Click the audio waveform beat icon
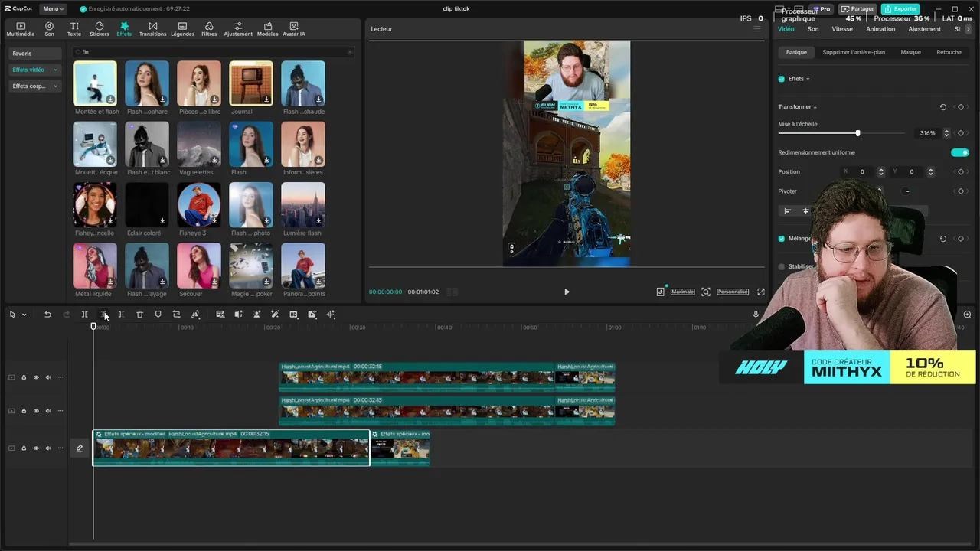The width and height of the screenshot is (980, 551). (x=331, y=315)
